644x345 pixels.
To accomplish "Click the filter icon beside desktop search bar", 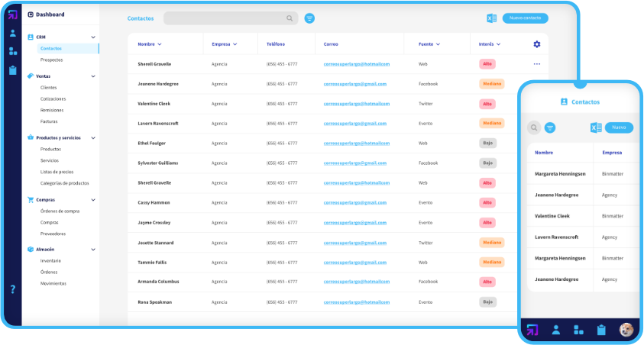I will click(x=309, y=18).
